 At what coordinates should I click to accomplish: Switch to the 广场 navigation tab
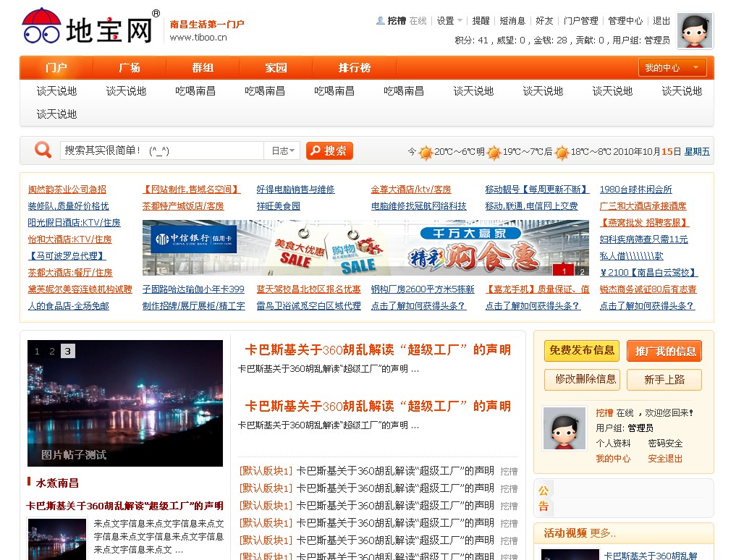tap(130, 68)
